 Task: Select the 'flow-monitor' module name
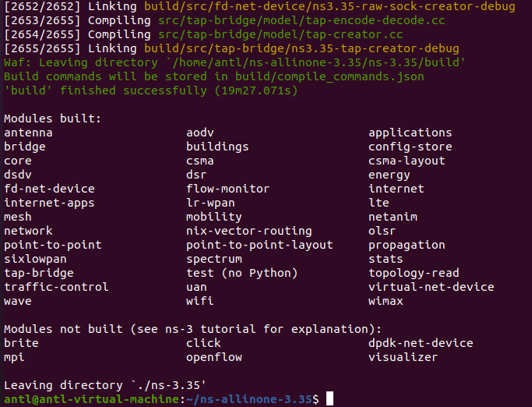(227, 189)
